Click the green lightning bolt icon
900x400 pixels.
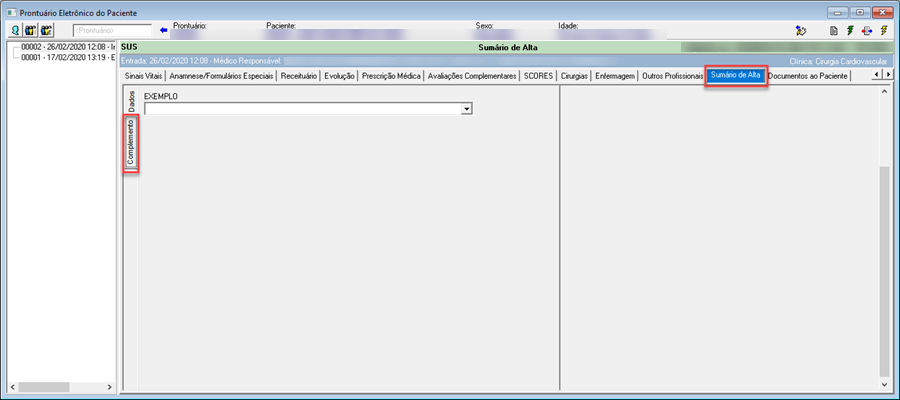click(851, 31)
